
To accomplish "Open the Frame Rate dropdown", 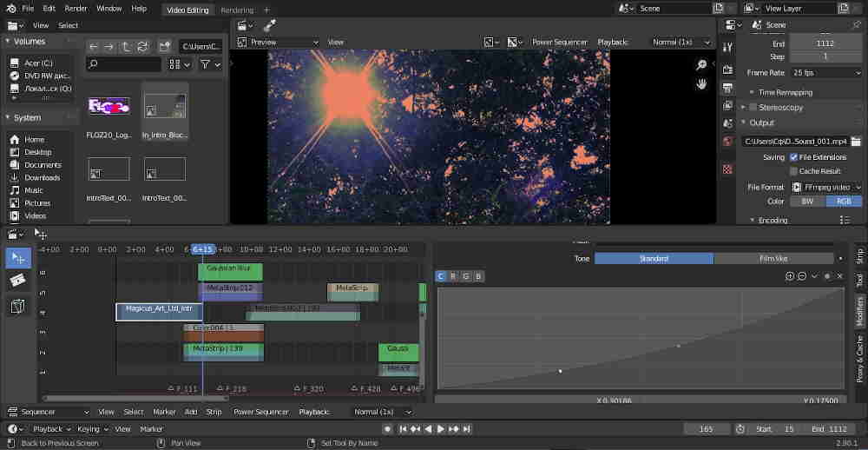I will tap(825, 73).
